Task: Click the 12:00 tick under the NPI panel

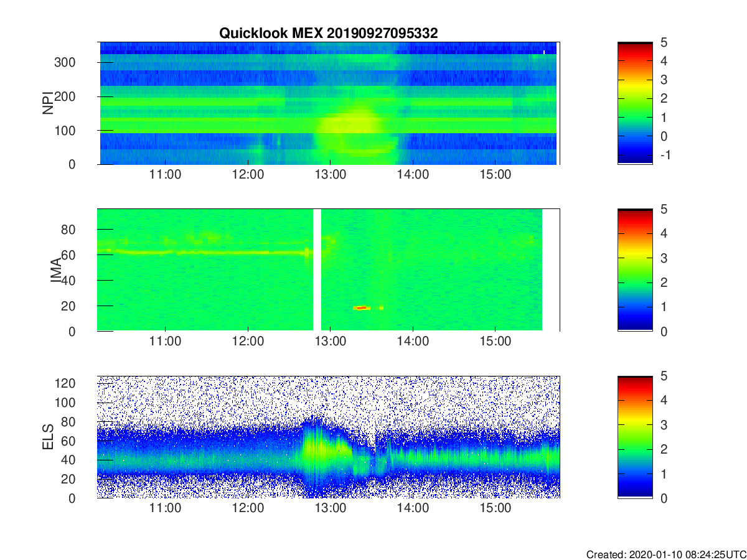Action: point(248,175)
